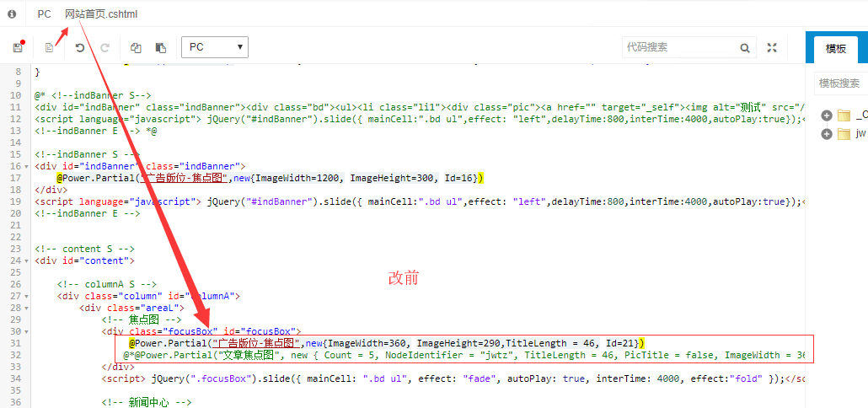
Task: Undo the last code edit
Action: pyautogui.click(x=80, y=48)
